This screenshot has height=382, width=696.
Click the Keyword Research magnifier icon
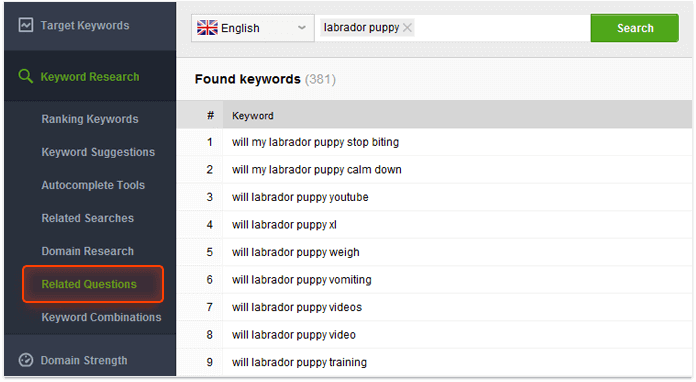click(25, 76)
